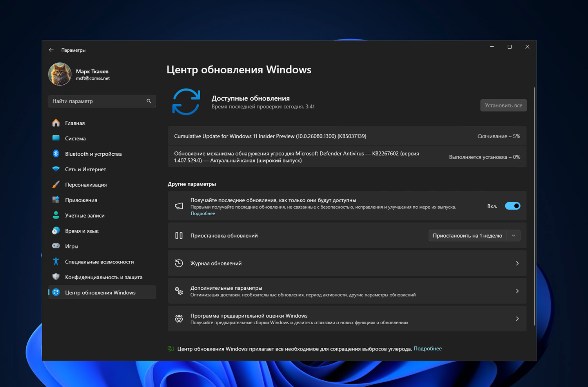Click the Другие параметры section label
The width and height of the screenshot is (588, 387).
(192, 184)
